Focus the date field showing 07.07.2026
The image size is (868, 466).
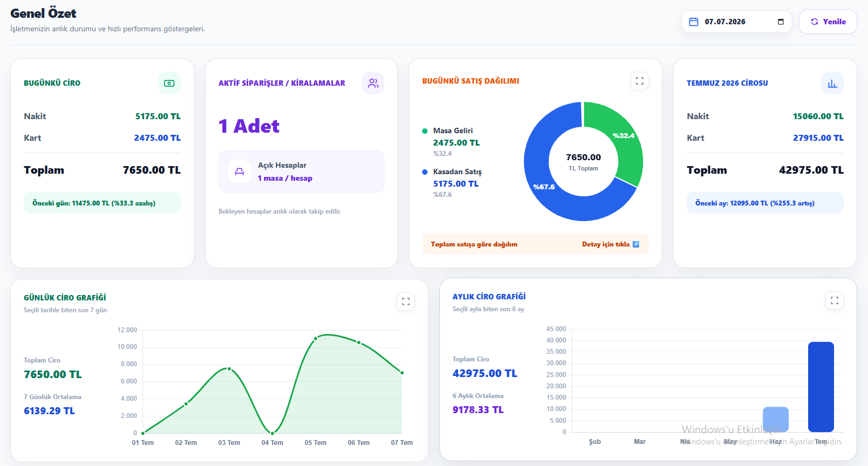[x=736, y=22]
